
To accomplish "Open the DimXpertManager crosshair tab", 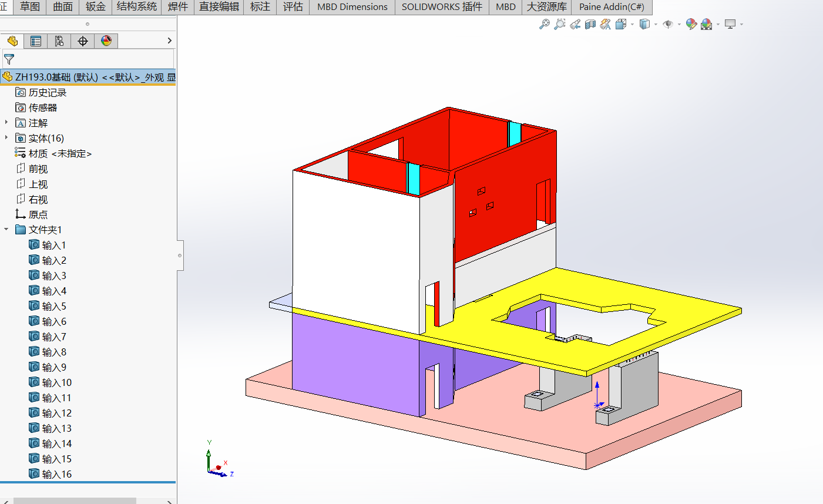I will click(x=83, y=41).
